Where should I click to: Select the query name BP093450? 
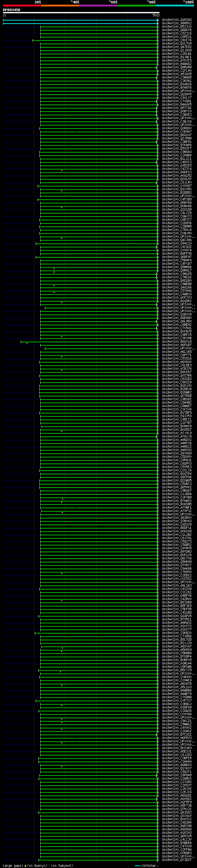(11, 10)
